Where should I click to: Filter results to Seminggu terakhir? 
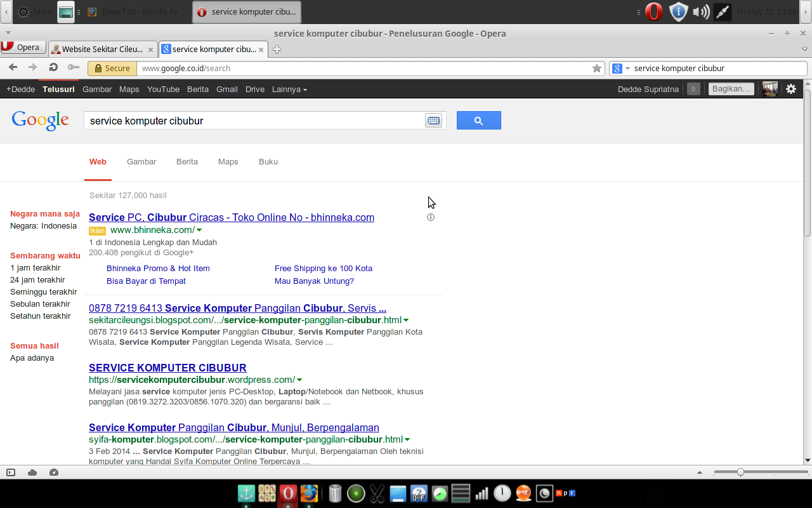43,291
